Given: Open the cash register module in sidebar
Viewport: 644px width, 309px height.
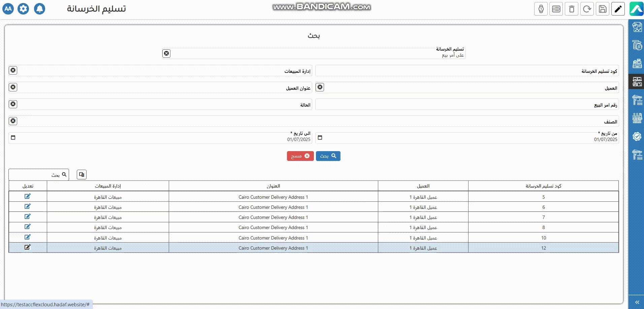Looking at the screenshot, I should (x=637, y=63).
